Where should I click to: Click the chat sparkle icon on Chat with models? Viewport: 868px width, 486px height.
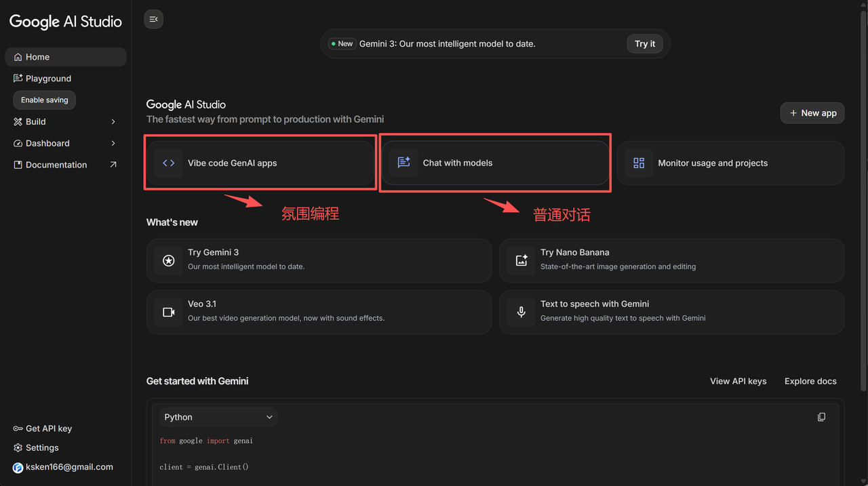[x=404, y=163]
